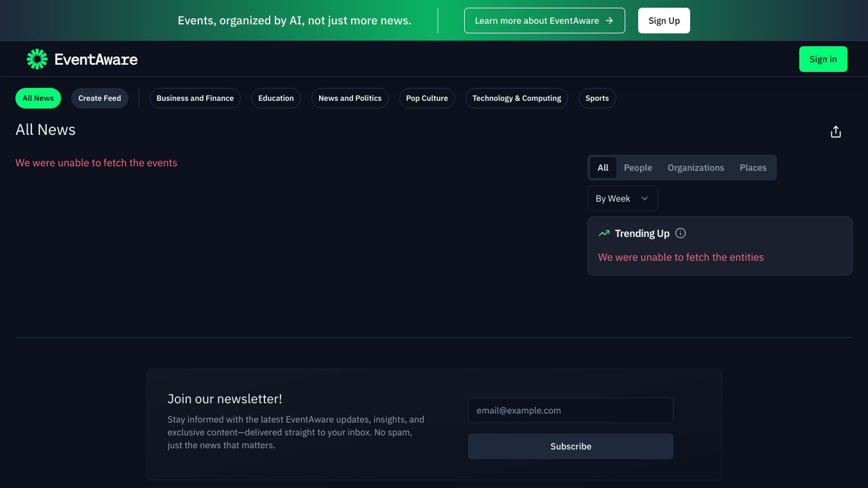Click the green Sign in button
The height and width of the screenshot is (488, 868).
click(822, 59)
